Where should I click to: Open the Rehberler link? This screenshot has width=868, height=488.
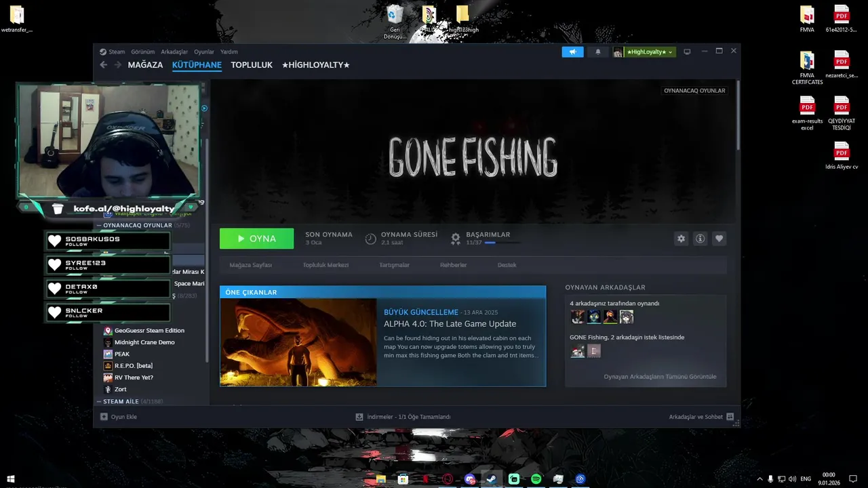coord(453,265)
